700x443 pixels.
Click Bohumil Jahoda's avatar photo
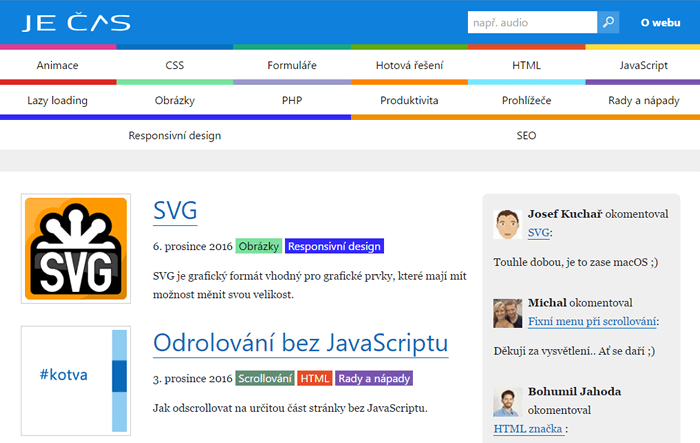pyautogui.click(x=507, y=401)
